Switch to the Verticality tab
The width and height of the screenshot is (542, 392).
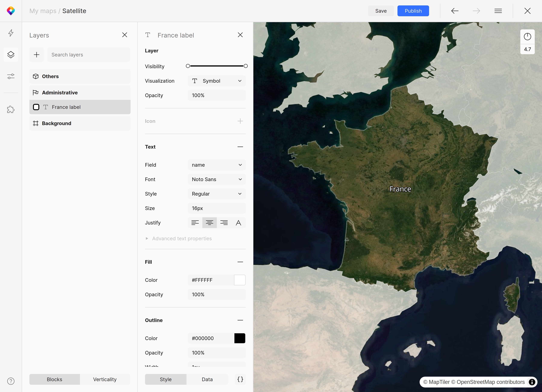point(105,379)
